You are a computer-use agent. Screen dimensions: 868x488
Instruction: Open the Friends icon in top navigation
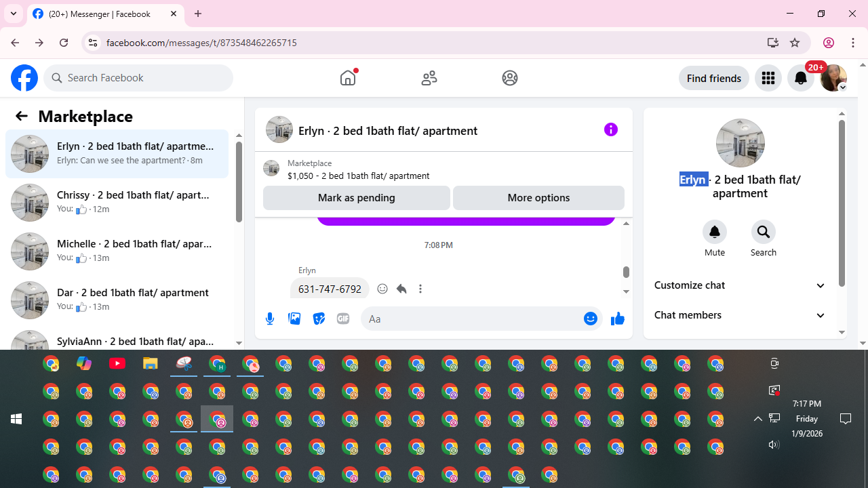(429, 78)
